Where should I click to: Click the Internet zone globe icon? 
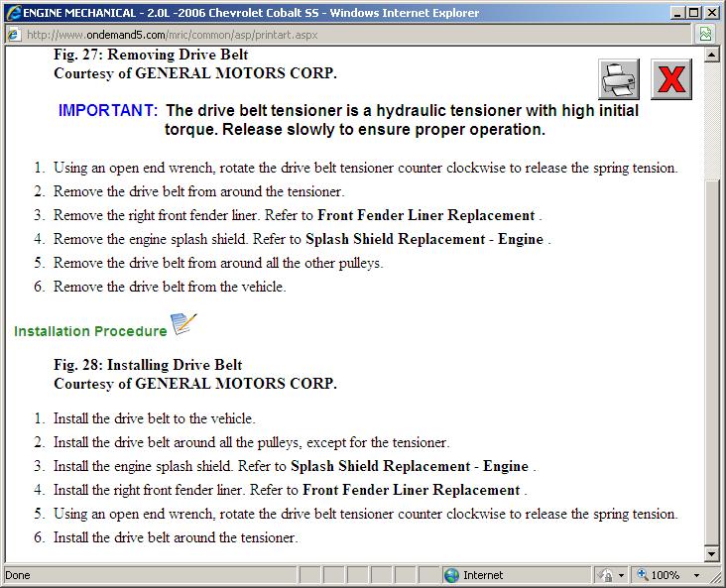pos(451,575)
